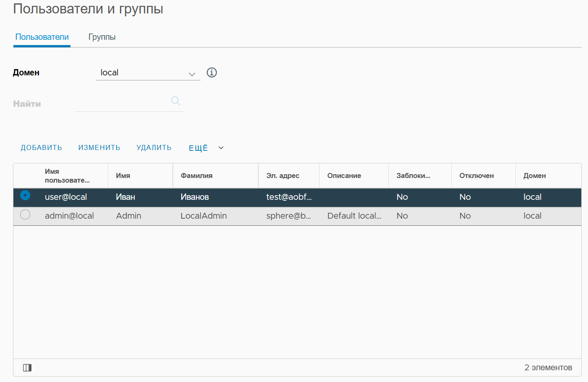The width and height of the screenshot is (588, 382).
Task: Click the Default local... description cell
Action: click(354, 216)
